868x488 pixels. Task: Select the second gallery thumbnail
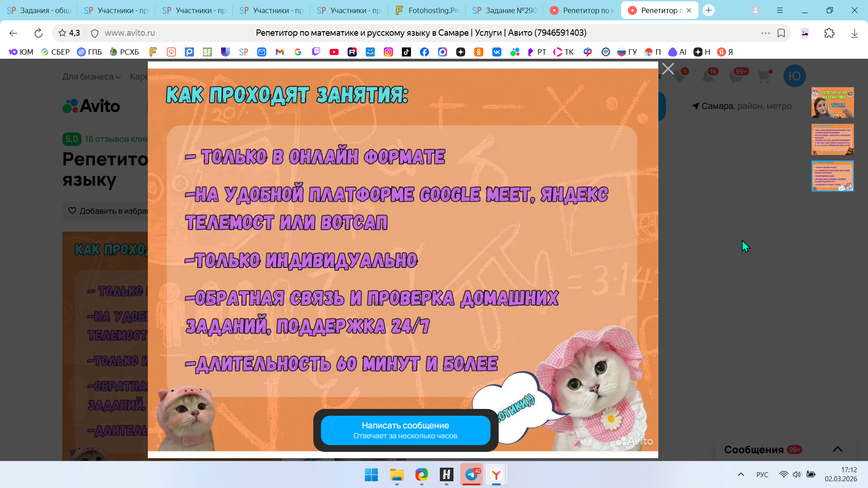(832, 139)
